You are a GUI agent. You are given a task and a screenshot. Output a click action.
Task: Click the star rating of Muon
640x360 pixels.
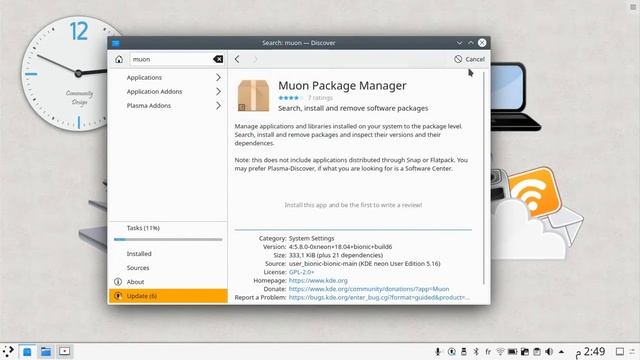291,98
